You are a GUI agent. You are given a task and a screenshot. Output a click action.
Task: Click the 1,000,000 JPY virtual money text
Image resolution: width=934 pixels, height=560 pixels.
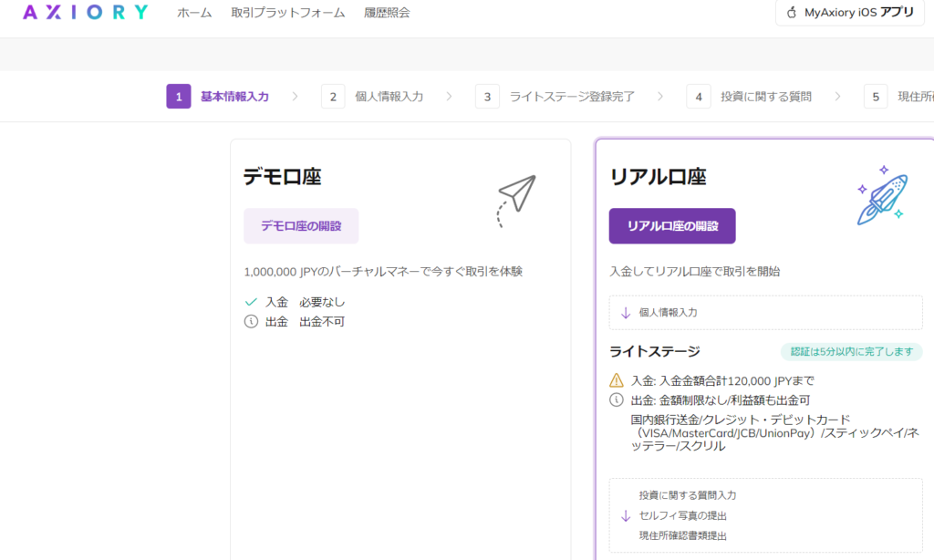pyautogui.click(x=383, y=272)
